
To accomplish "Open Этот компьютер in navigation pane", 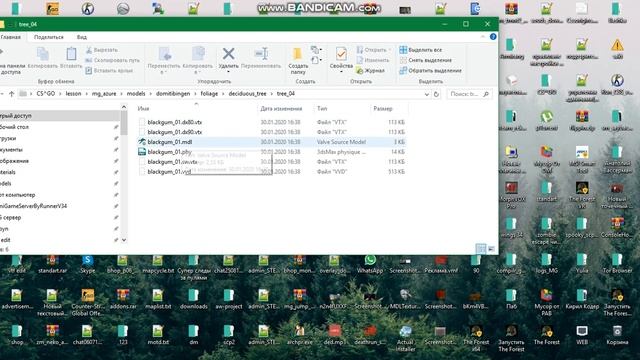I will pos(18,195).
